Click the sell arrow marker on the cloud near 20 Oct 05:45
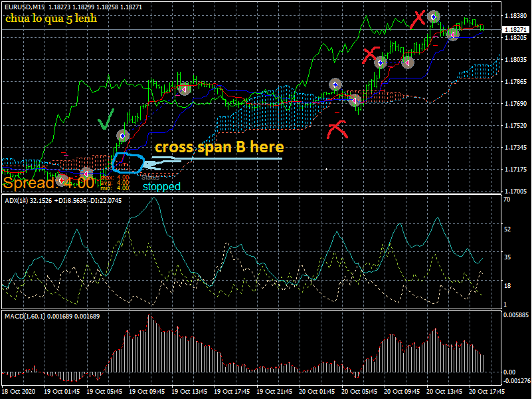Image resolution: width=532 pixels, height=399 pixels. 355,100
